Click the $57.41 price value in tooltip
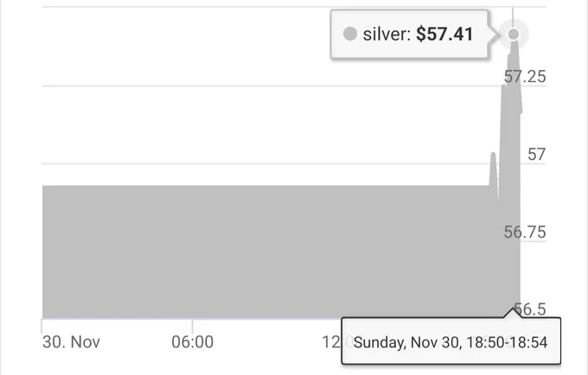 pos(444,35)
